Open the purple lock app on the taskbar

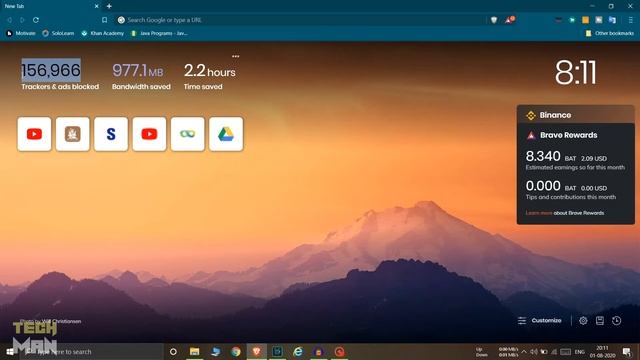(319, 351)
